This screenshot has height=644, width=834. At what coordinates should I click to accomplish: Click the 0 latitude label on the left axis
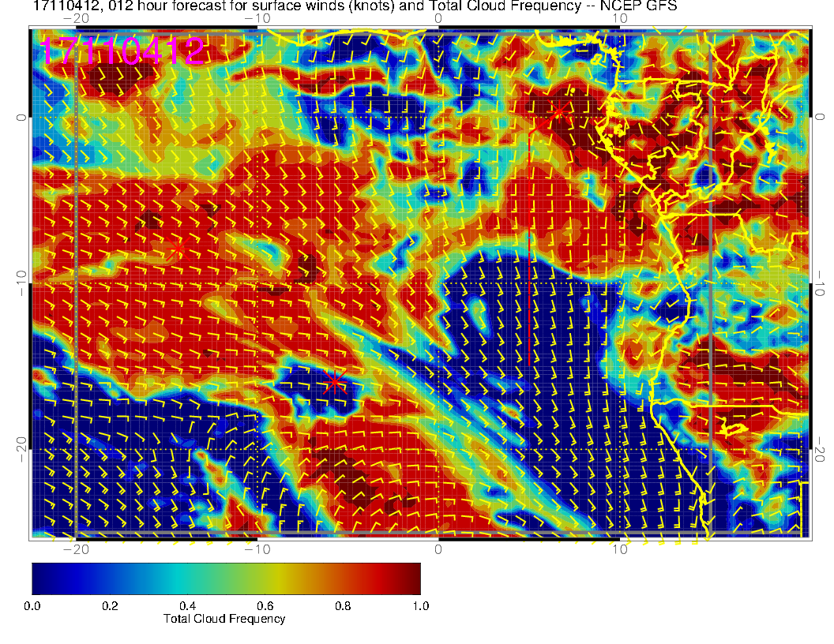click(x=21, y=118)
